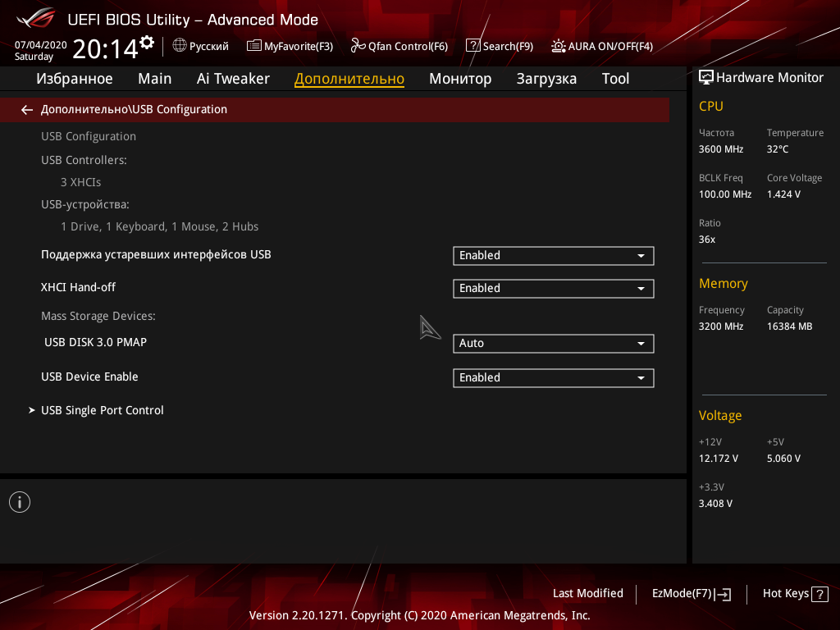The image size is (840, 630).
Task: Click the Core Voltage value 1.424 V
Action: 783,194
